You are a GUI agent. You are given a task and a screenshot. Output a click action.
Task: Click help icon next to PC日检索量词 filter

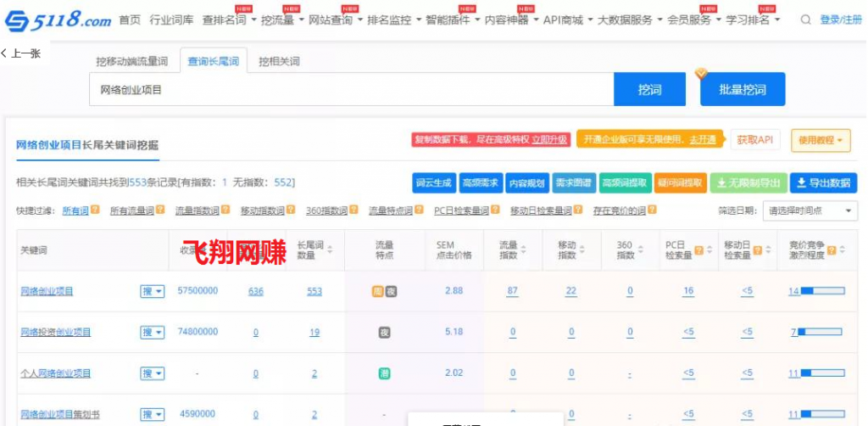coord(495,210)
